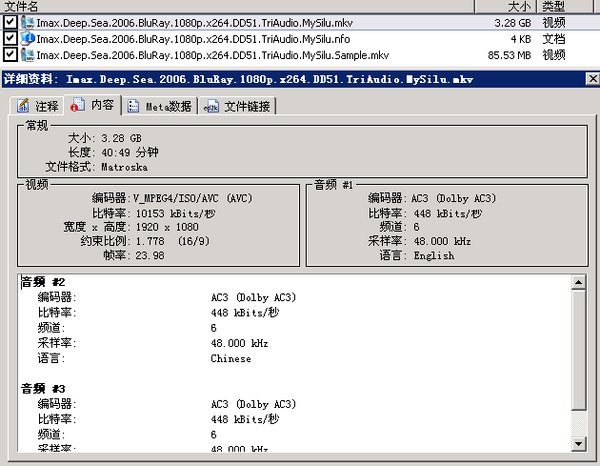This screenshot has width=600, height=466.
Task: Sort by 文件名 column header
Action: pyautogui.click(x=237, y=6)
